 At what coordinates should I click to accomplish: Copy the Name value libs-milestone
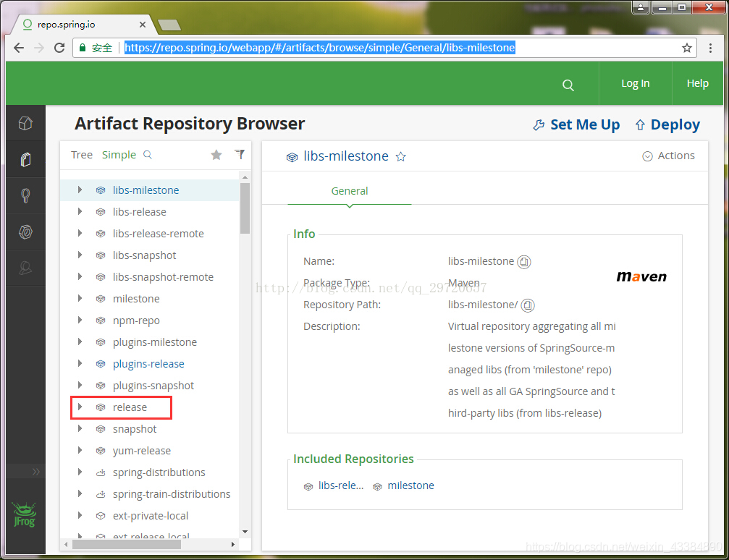point(524,262)
